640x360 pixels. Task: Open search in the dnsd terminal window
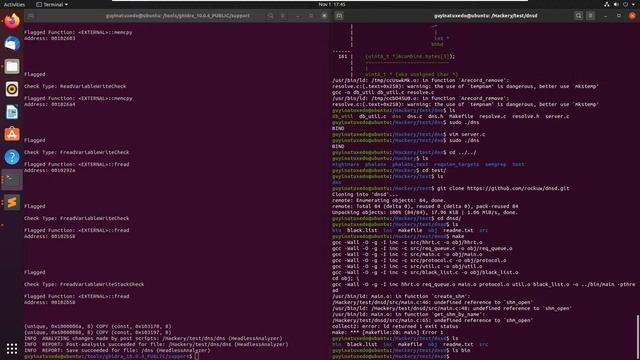pos(578,16)
